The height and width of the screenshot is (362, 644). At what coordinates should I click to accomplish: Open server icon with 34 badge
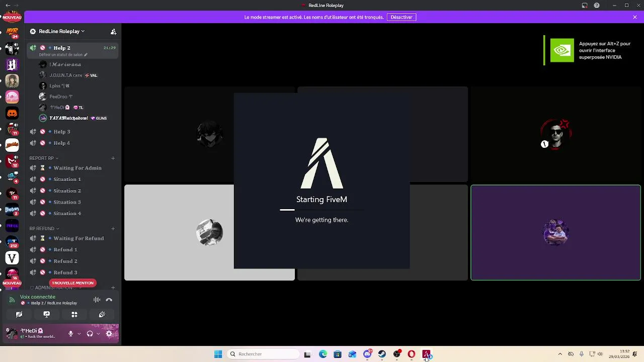click(12, 33)
